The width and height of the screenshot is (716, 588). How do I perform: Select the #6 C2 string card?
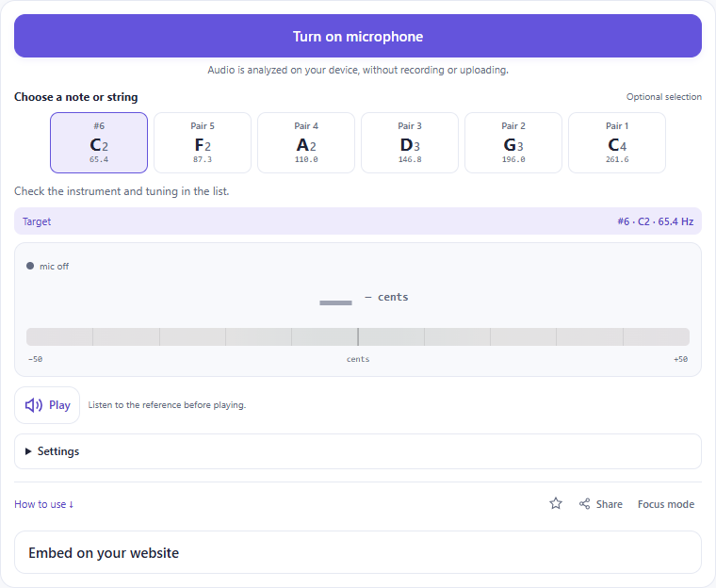[x=99, y=142]
